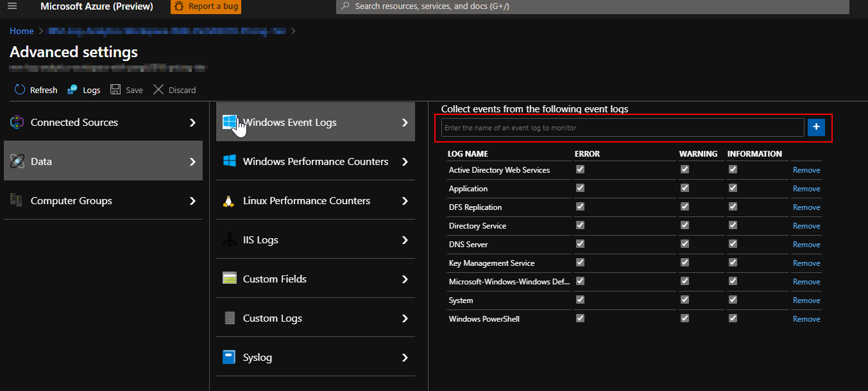Click the Report a bug icon
The image size is (868, 391).
[179, 6]
